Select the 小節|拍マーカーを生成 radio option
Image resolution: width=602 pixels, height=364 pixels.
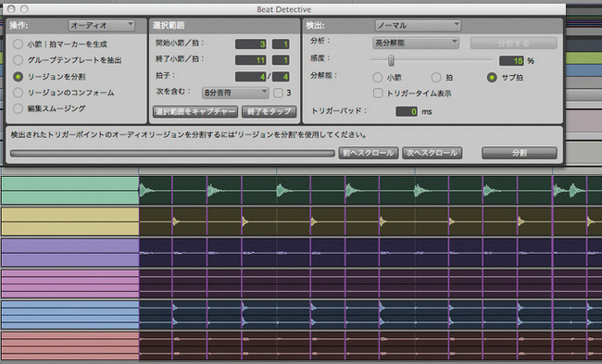pos(18,44)
